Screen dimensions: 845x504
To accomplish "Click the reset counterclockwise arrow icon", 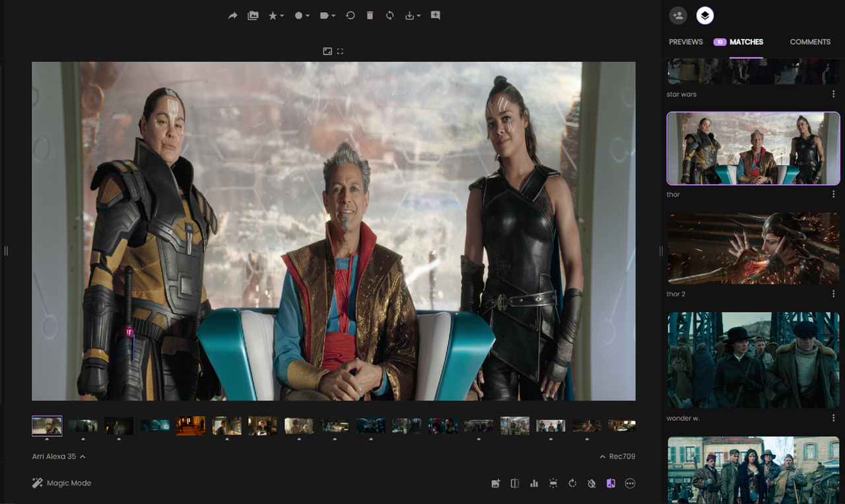I will (351, 15).
